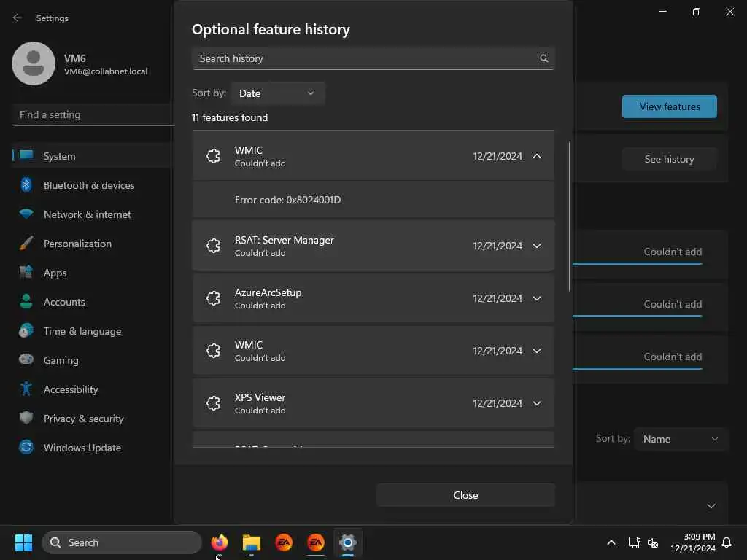The image size is (747, 560).
Task: Click the Settings gear taskbar icon
Action: point(348,542)
